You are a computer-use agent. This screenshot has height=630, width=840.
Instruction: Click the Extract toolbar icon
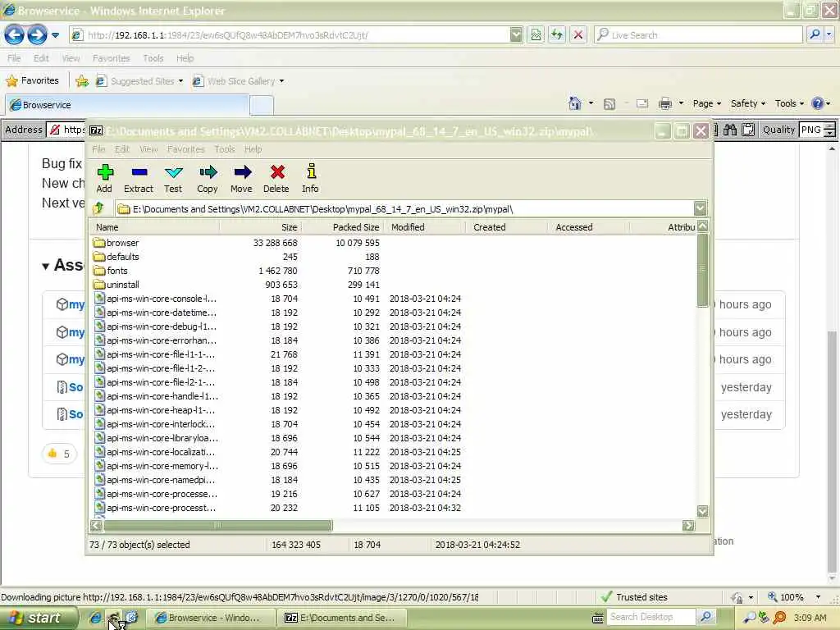click(x=139, y=178)
